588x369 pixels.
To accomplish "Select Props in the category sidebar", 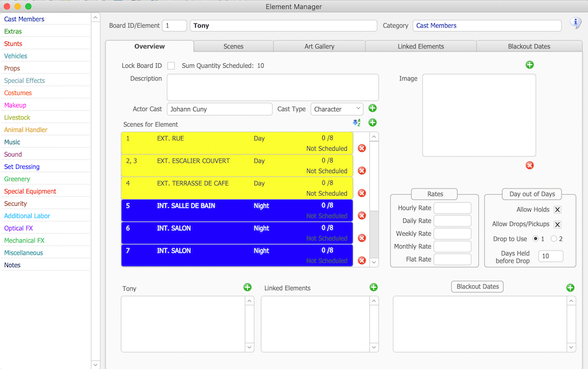I will 12,68.
